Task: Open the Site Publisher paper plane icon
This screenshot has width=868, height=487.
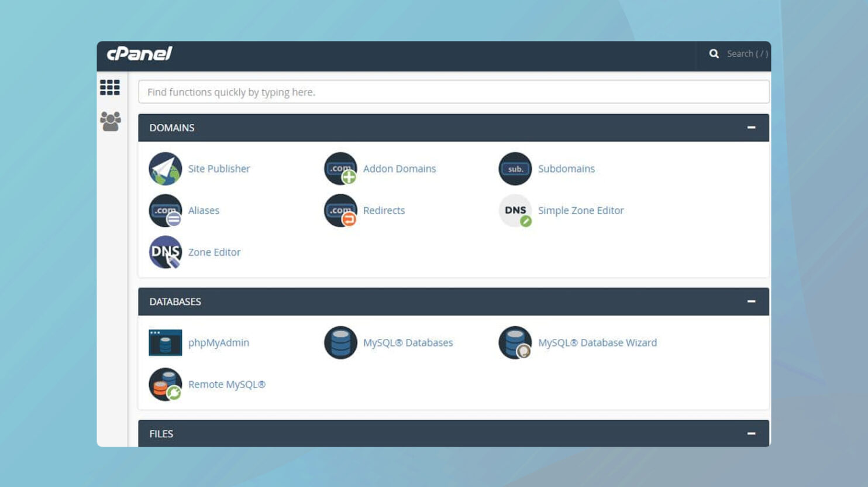Action: [x=165, y=169]
